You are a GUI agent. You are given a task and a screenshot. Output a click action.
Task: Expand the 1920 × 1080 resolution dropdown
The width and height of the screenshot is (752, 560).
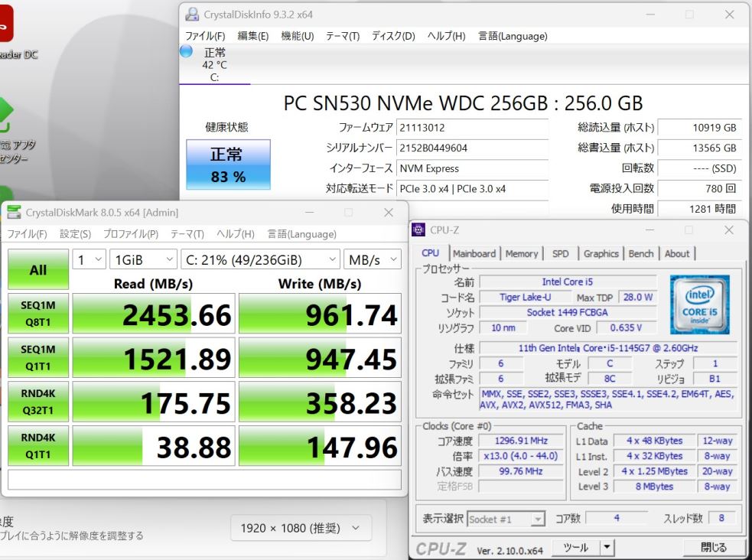(x=301, y=528)
